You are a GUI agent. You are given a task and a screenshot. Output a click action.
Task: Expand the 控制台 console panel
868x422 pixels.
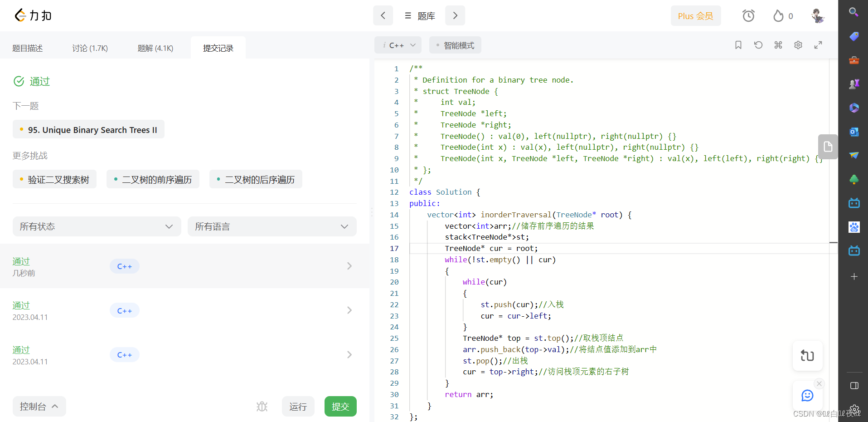[x=39, y=406]
